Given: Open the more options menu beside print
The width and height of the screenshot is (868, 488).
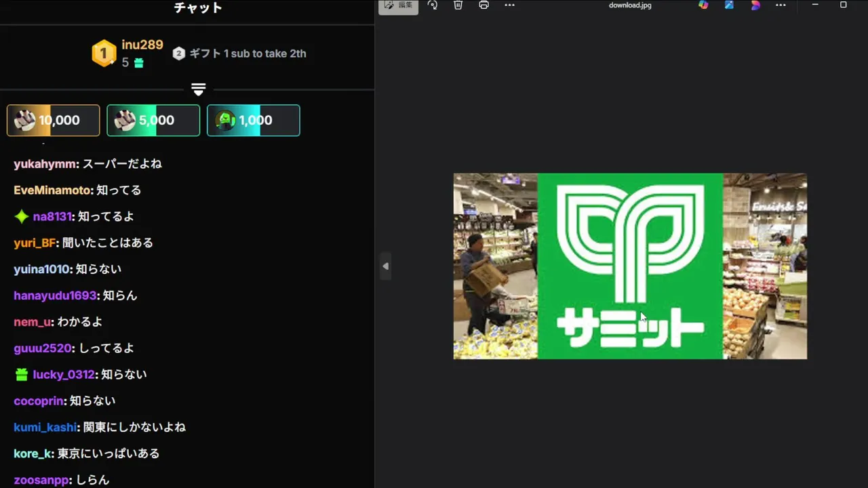Looking at the screenshot, I should (x=510, y=5).
